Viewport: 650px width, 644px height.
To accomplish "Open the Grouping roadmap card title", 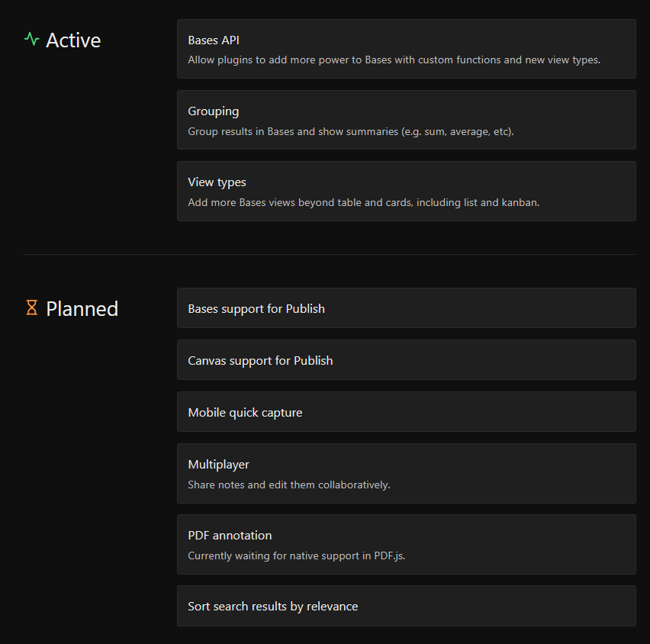I will point(214,111).
